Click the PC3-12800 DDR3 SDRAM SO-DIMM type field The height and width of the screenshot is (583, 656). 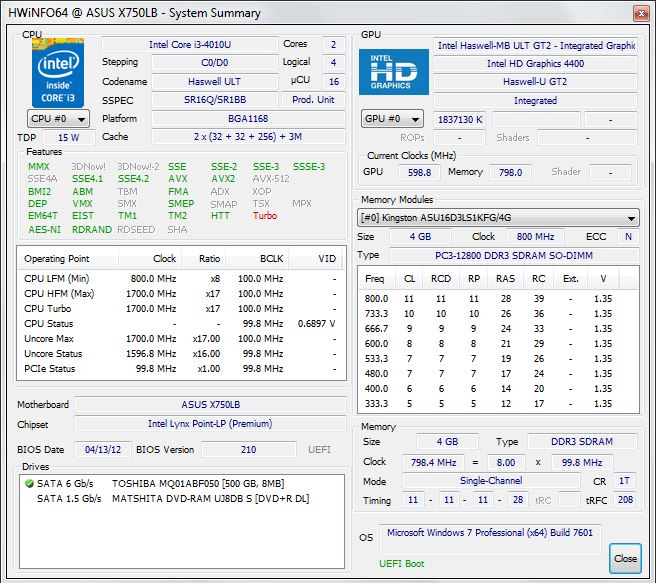coord(514,255)
